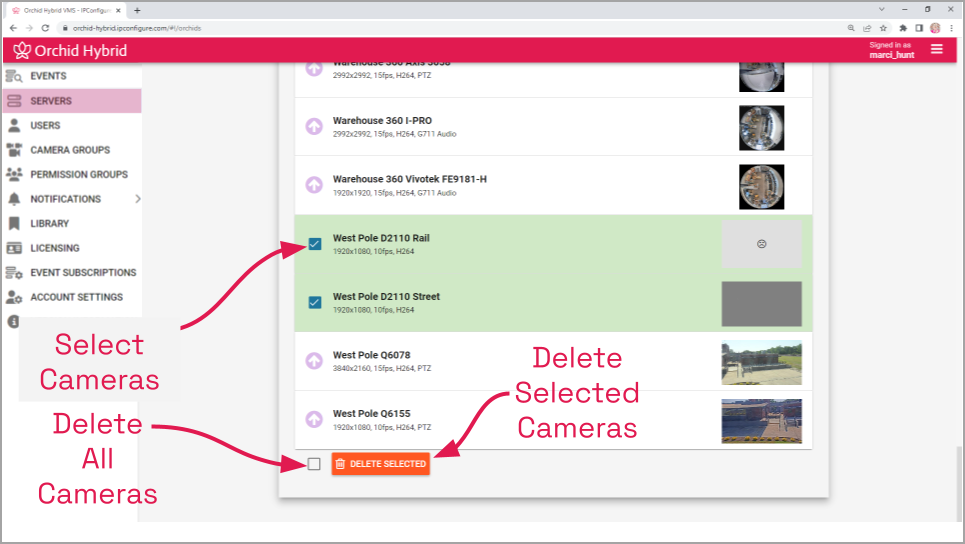Image resolution: width=965 pixels, height=544 pixels.
Task: Click the Account Settings person-gear icon
Action: 14,297
